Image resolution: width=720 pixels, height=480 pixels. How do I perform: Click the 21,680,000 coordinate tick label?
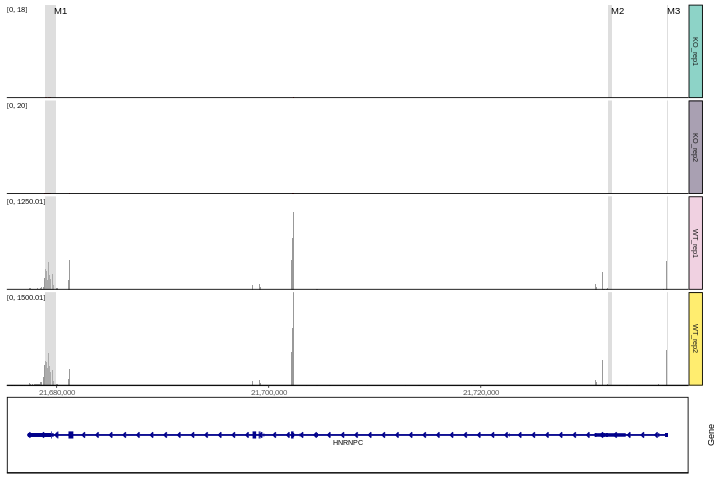[57, 392]
